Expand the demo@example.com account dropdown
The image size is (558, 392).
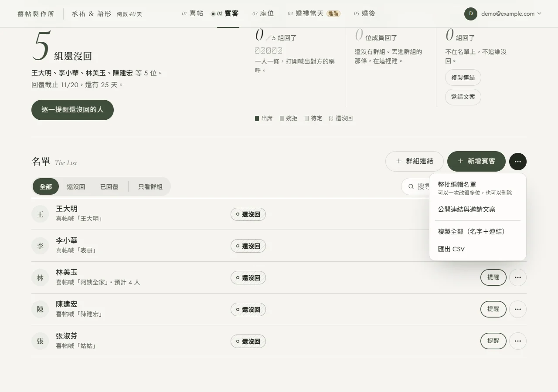point(503,14)
